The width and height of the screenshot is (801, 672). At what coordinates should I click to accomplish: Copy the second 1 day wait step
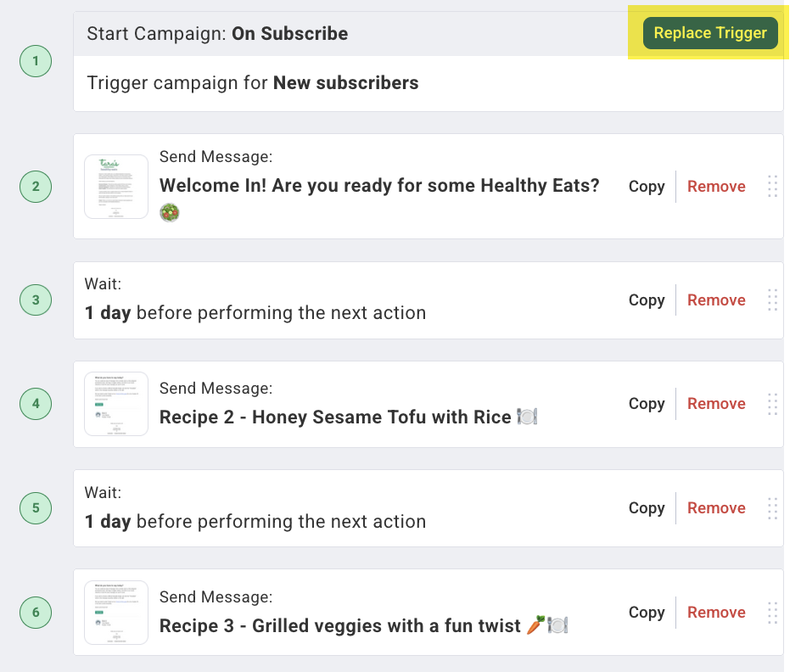click(x=647, y=508)
